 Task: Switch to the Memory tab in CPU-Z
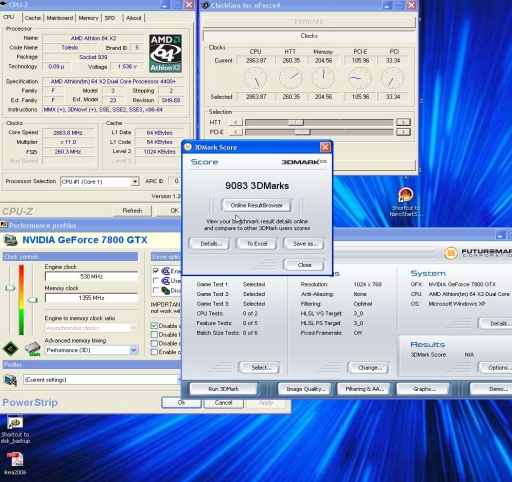(88, 18)
